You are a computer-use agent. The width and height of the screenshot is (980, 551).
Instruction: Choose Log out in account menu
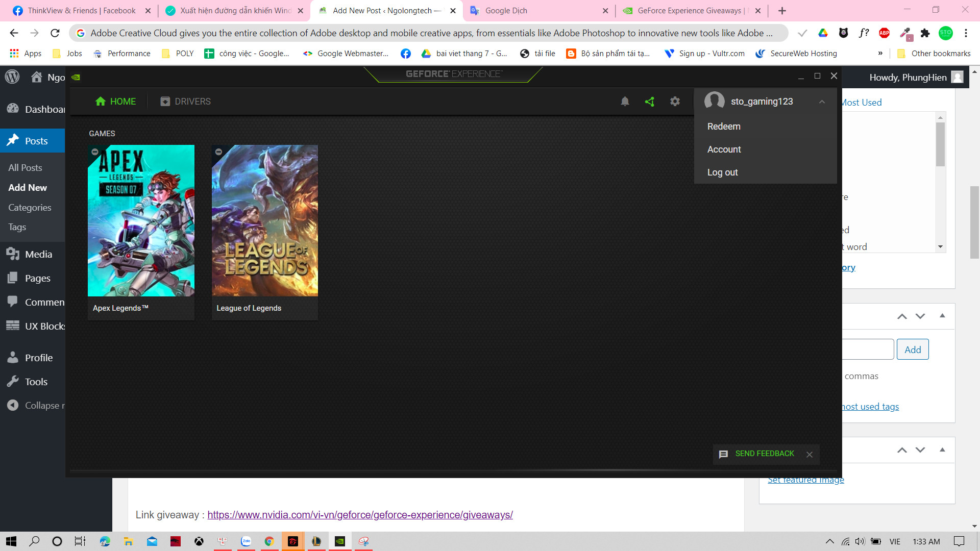pyautogui.click(x=722, y=172)
